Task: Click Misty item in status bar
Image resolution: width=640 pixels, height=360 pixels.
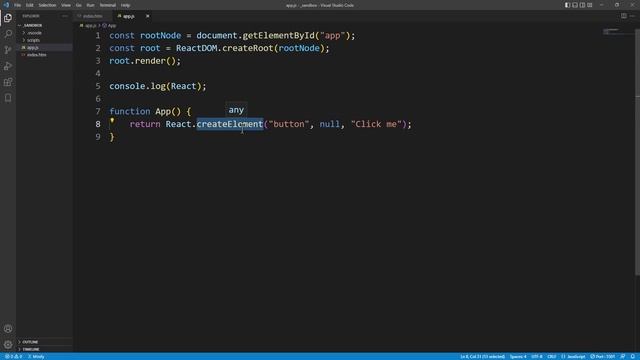Action: (x=36, y=356)
